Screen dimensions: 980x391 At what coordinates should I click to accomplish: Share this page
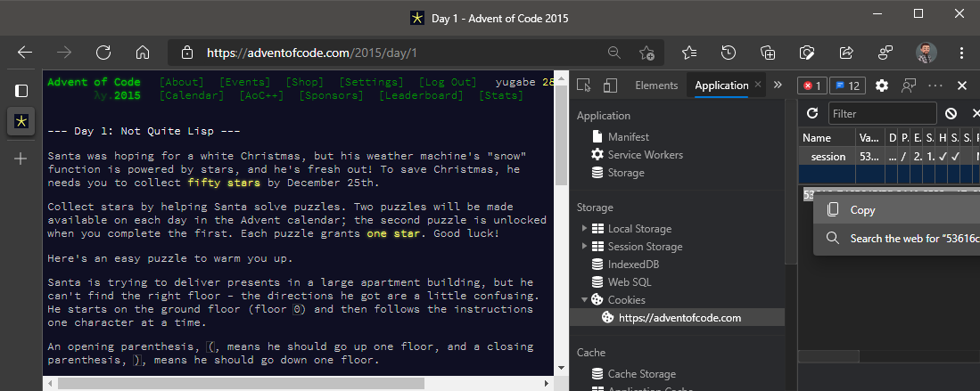pyautogui.click(x=846, y=53)
